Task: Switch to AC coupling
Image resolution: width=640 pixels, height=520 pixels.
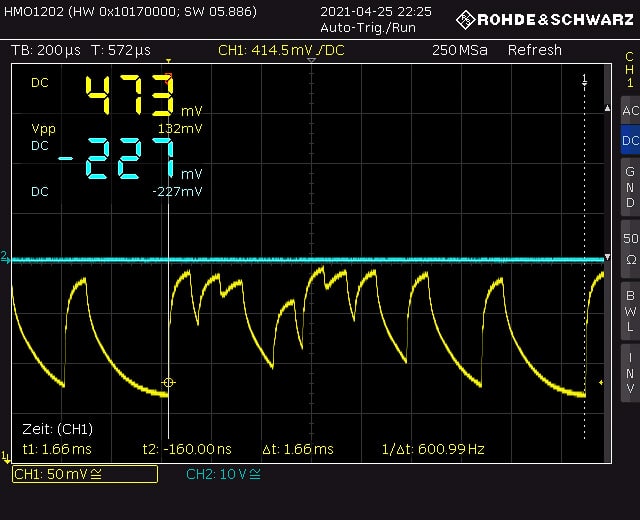Action: click(x=629, y=110)
